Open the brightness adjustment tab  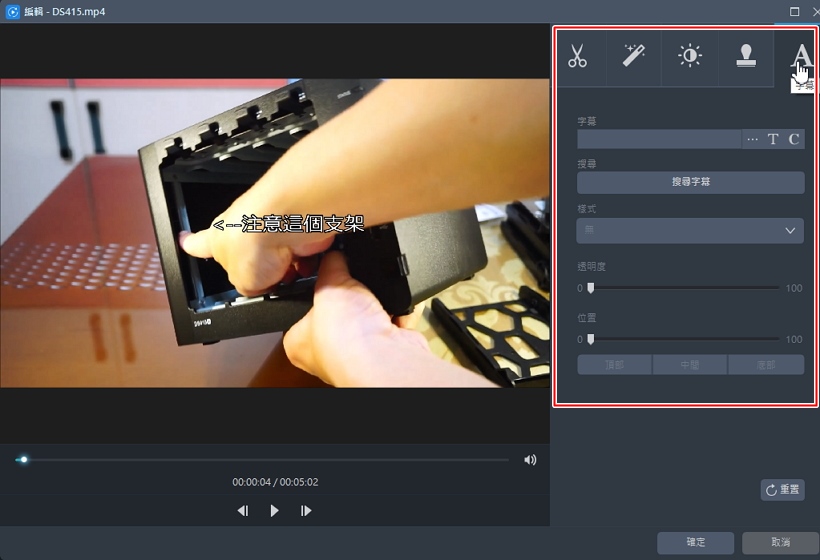click(x=689, y=57)
